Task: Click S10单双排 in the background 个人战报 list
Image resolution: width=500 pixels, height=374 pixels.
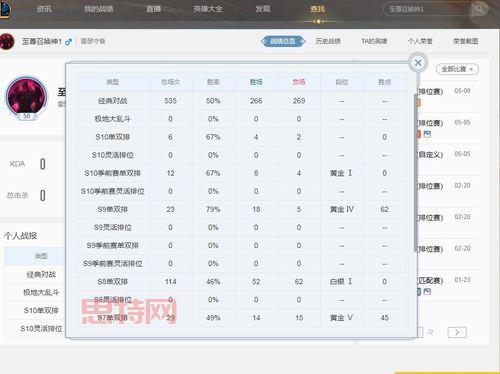Action: [41, 310]
